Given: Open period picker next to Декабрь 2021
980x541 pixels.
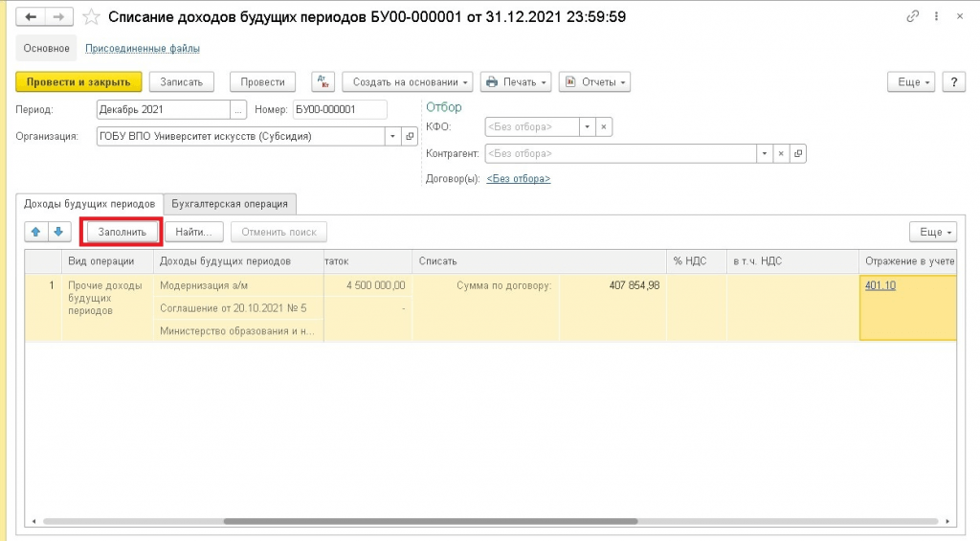Looking at the screenshot, I should coord(238,110).
